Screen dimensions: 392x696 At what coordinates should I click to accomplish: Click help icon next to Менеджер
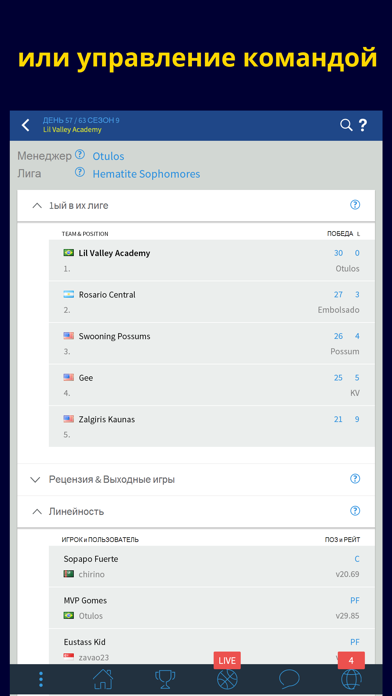pyautogui.click(x=79, y=154)
